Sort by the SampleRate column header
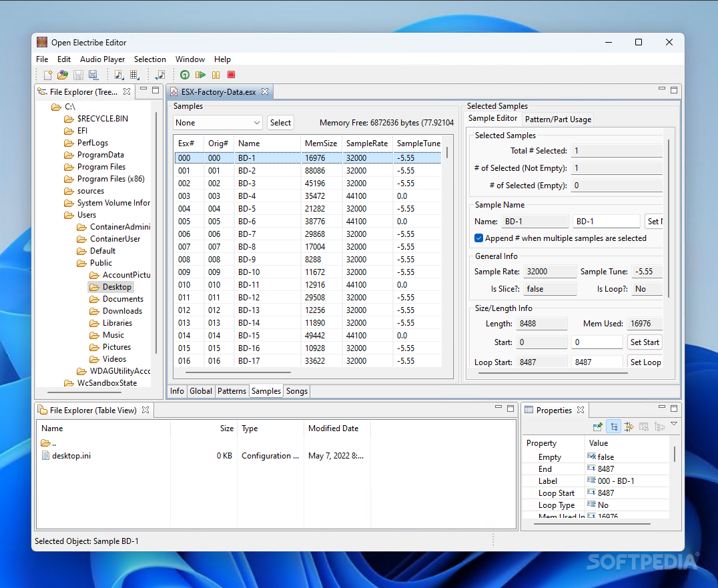718x588 pixels. click(367, 143)
